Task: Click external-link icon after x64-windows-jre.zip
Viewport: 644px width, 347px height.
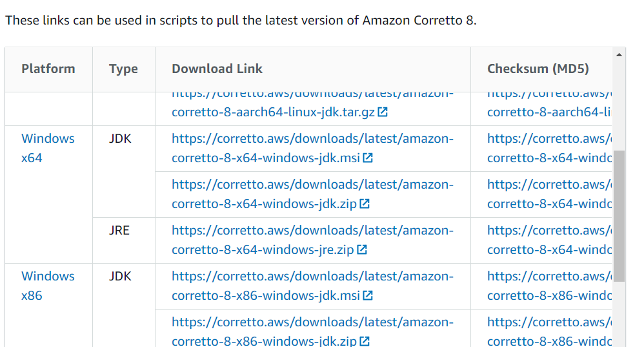Action: pos(362,250)
